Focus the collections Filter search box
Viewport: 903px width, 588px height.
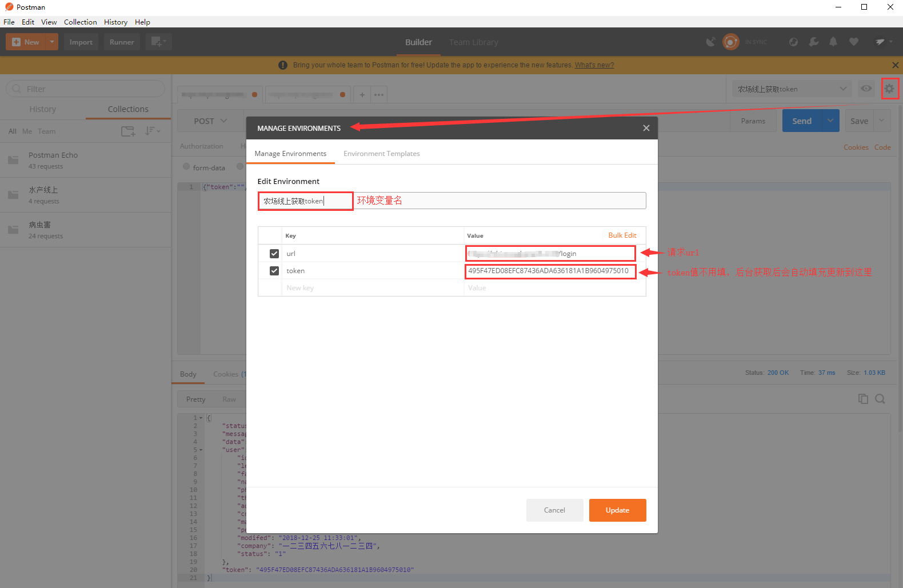tap(85, 89)
